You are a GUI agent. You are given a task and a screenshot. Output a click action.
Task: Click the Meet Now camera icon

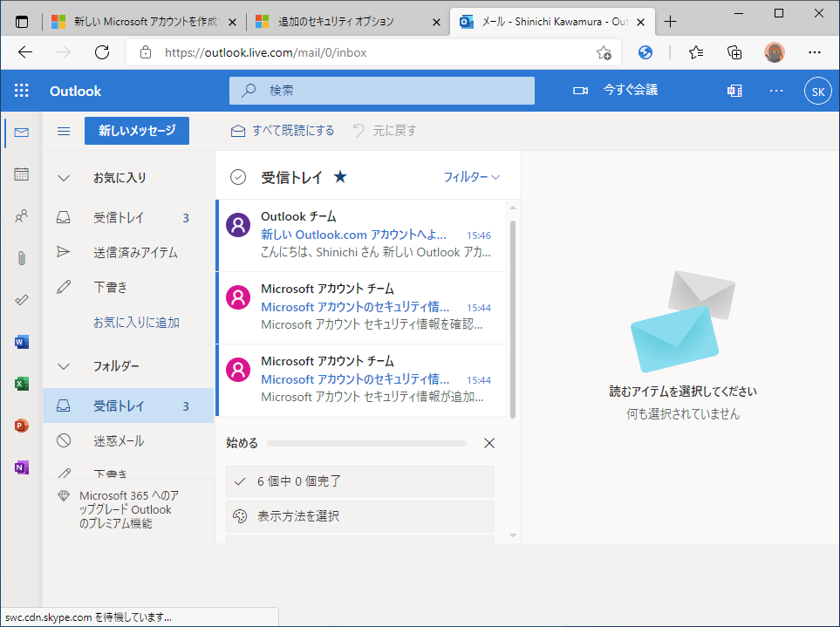click(x=580, y=91)
